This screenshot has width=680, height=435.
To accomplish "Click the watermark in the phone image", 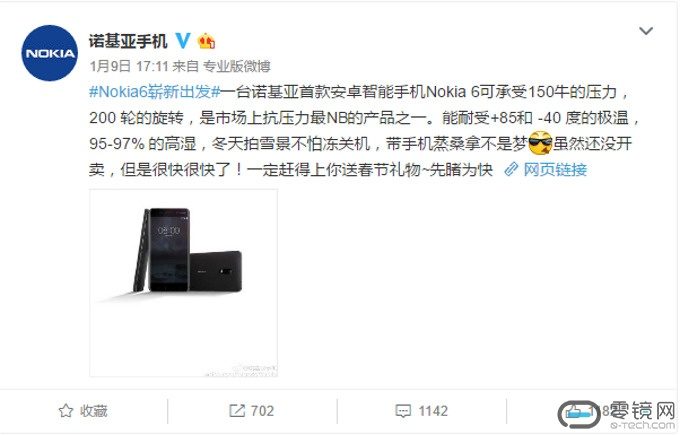I will [x=241, y=371].
